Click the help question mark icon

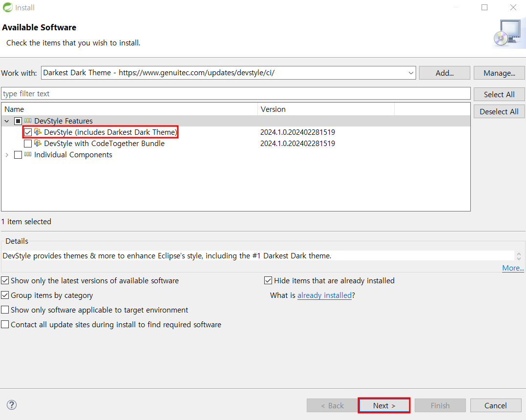(12, 405)
